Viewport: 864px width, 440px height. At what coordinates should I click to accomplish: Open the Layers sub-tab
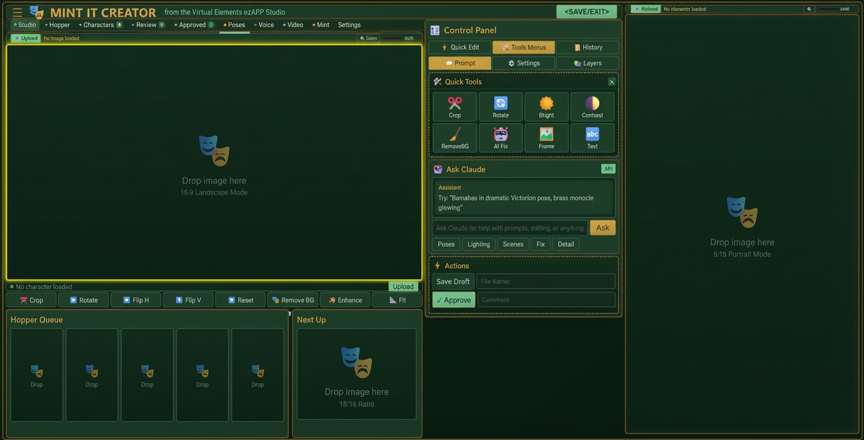[x=587, y=63]
